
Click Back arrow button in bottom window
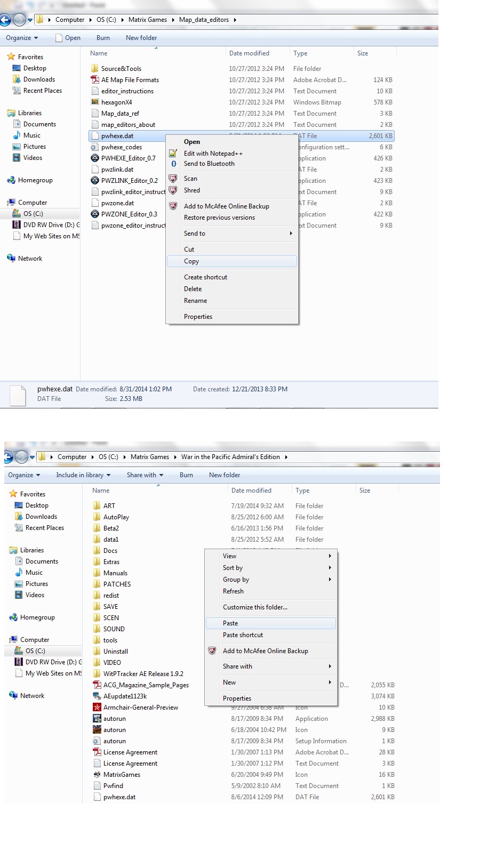(x=8, y=457)
